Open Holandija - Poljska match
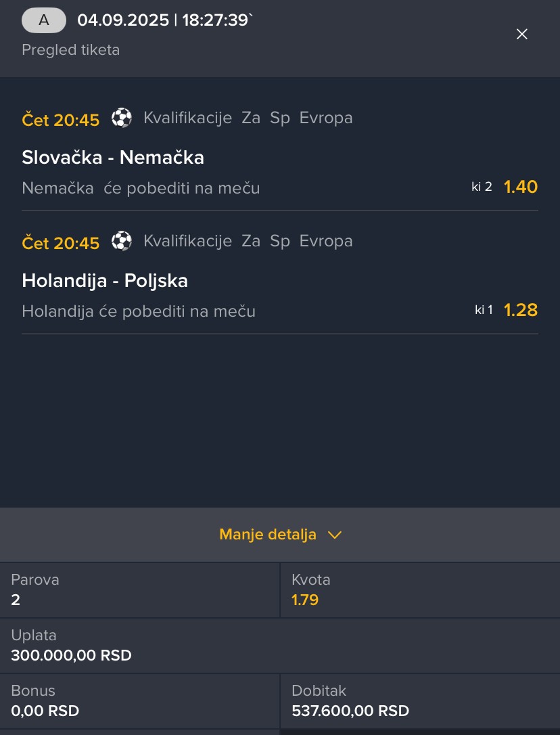Screen dimensions: 560x735 click(105, 281)
